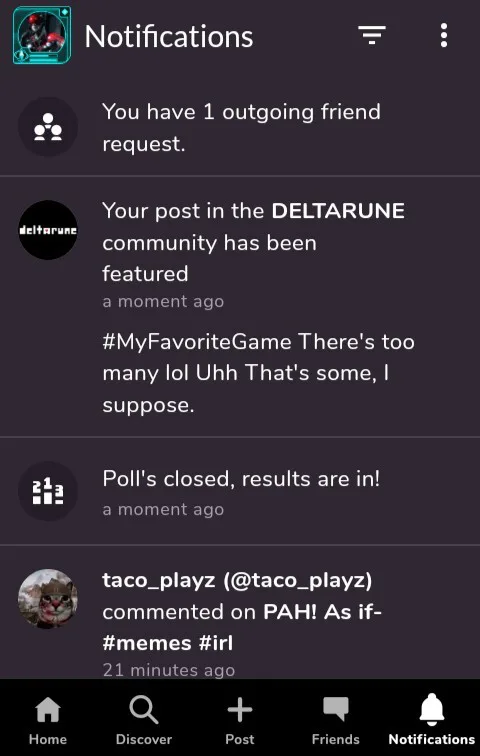View the outgoing friend request notification
The height and width of the screenshot is (756, 480).
click(x=240, y=127)
